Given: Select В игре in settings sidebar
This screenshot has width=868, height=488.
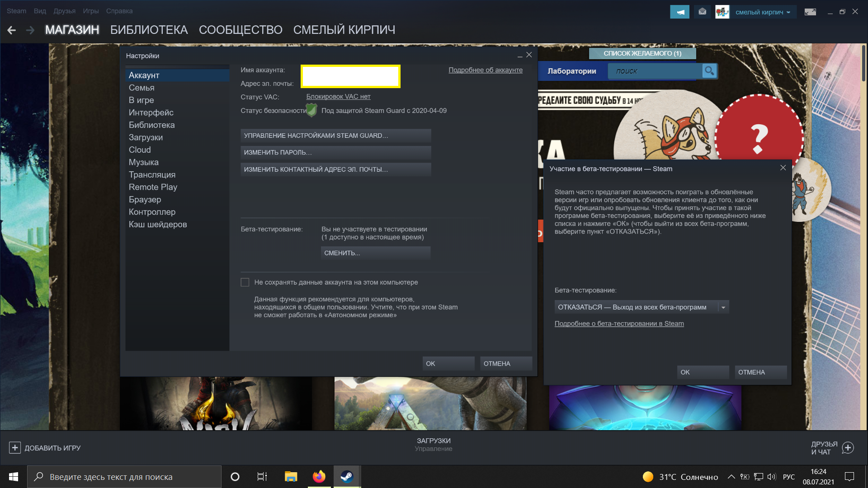Looking at the screenshot, I should (177, 100).
